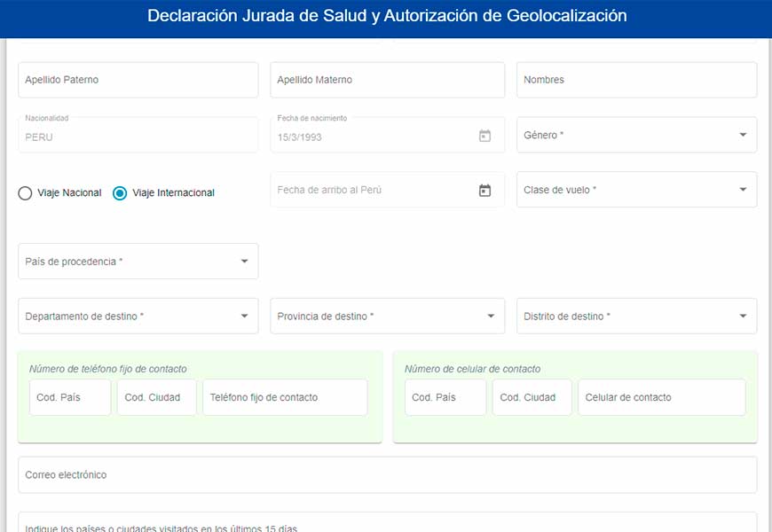Focus the Apellido Paterno field

138,80
